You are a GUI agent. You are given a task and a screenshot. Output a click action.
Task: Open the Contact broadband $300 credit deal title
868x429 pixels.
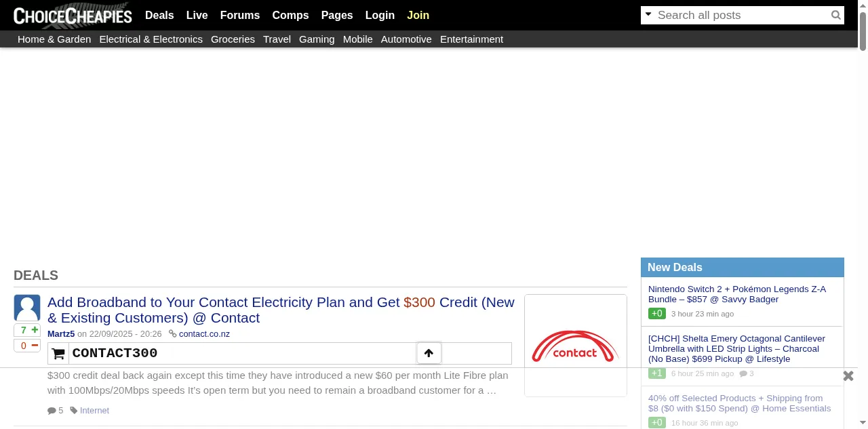pos(281,310)
